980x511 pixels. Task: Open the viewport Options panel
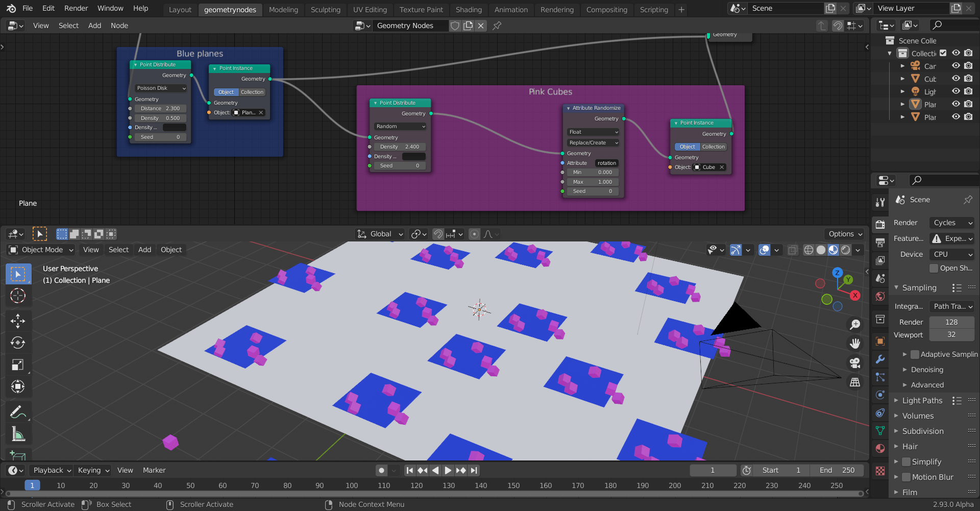click(x=843, y=234)
